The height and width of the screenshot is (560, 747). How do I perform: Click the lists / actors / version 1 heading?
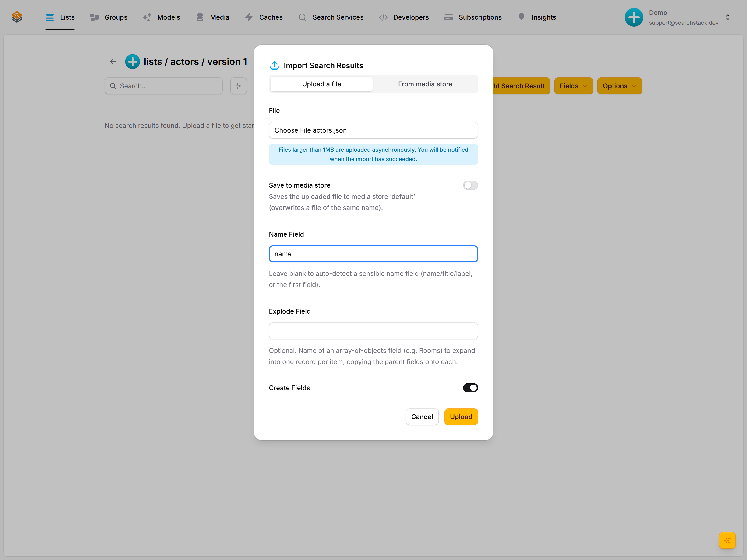195,61
